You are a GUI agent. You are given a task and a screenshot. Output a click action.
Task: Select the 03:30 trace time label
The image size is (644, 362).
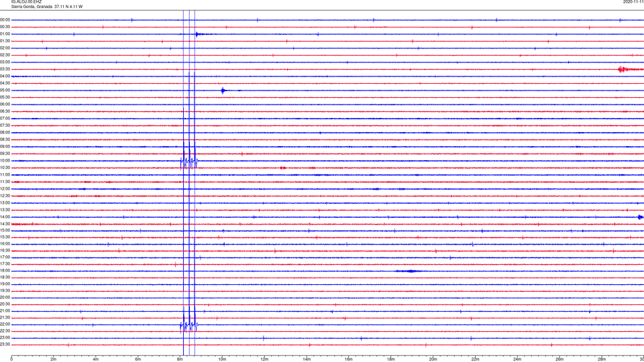(5, 69)
